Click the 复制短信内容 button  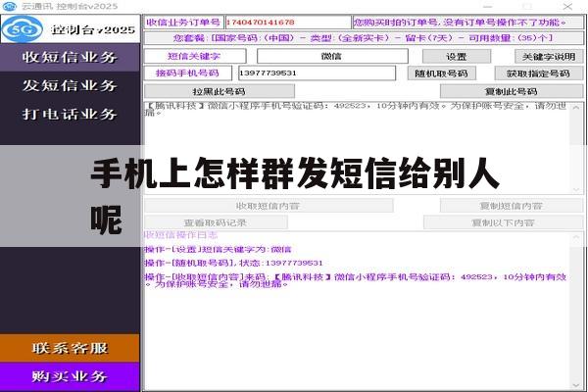point(512,206)
